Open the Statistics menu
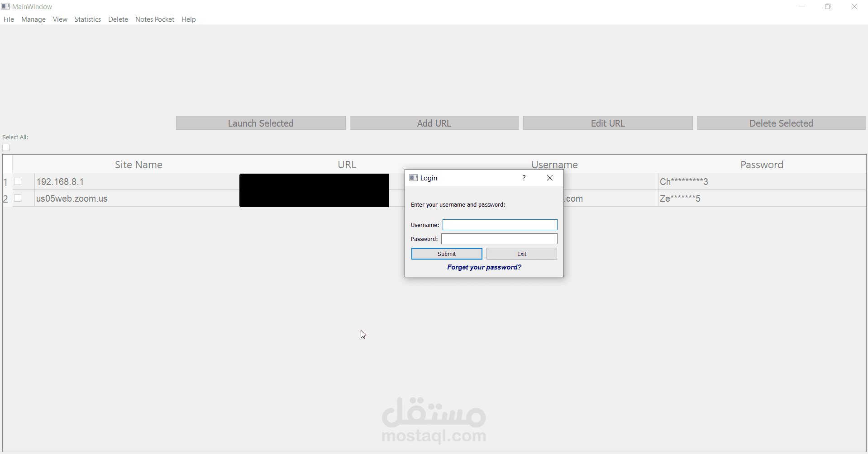The width and height of the screenshot is (868, 454). (x=88, y=19)
